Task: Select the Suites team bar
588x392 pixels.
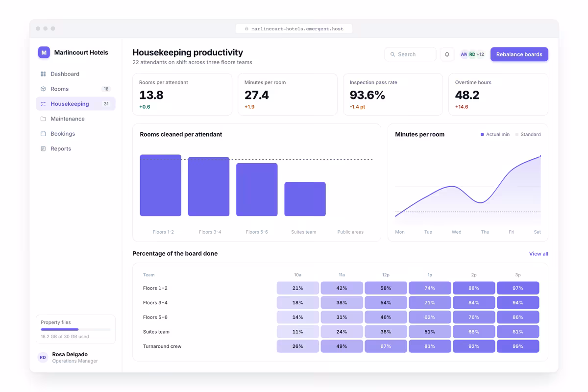Action: [305, 199]
